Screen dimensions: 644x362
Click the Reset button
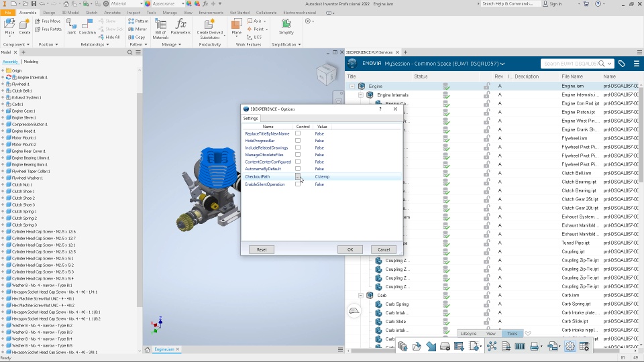[x=262, y=249]
